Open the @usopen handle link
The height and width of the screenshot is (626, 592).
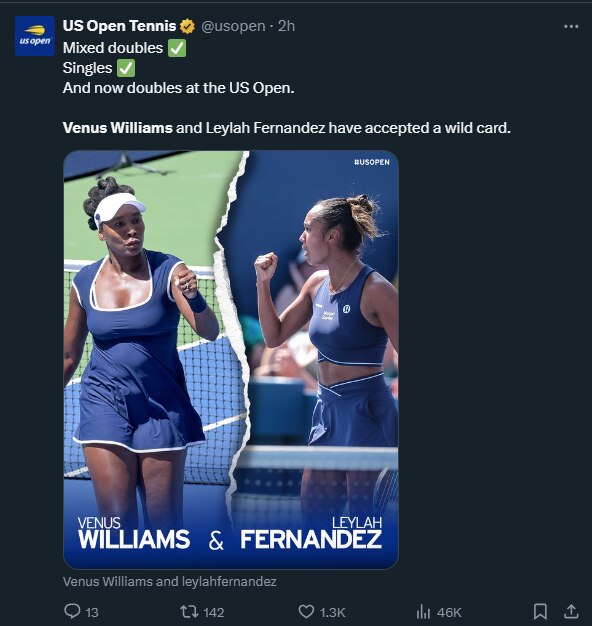[x=233, y=26]
